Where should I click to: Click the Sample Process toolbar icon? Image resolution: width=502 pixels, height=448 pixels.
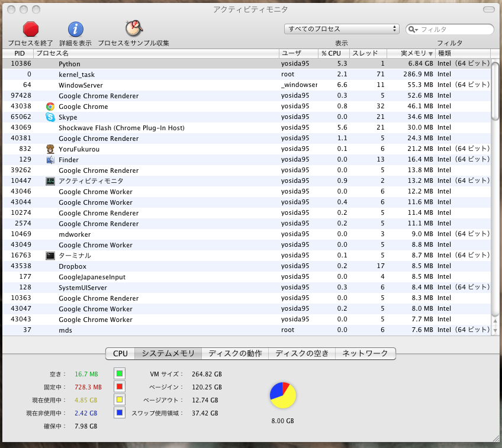tap(133, 28)
